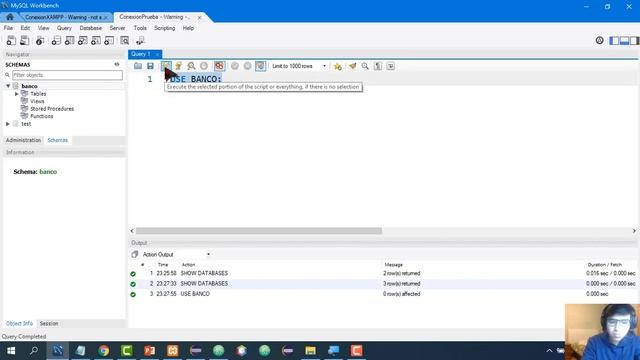Click the Filter objects search field
This screenshot has width=640, height=360.
point(67,75)
